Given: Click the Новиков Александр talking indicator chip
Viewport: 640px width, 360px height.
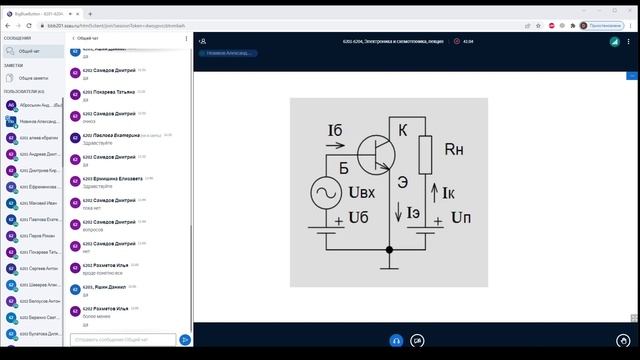Looking at the screenshot, I should (229, 53).
